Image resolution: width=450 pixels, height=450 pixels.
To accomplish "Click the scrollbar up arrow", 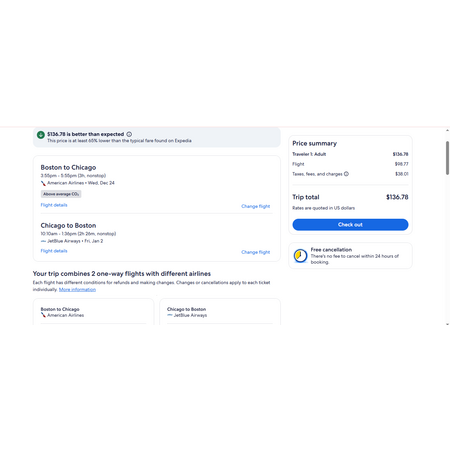I will [447, 130].
